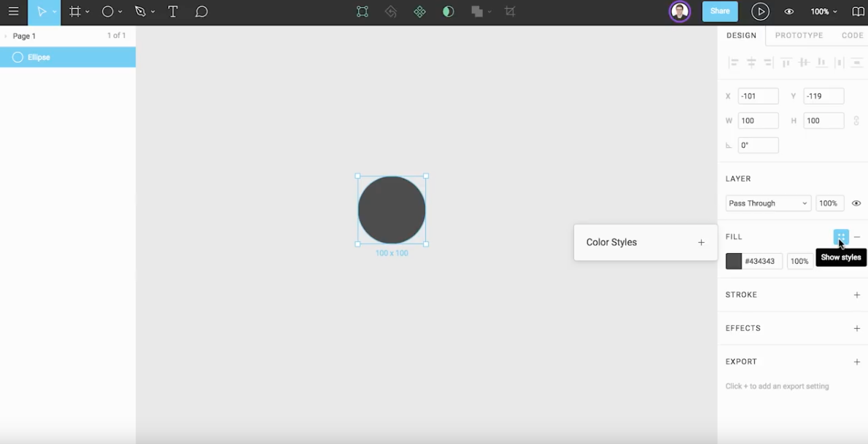Viewport: 868px width, 444px height.
Task: Expand the Page 1 pages list
Action: click(x=7, y=36)
